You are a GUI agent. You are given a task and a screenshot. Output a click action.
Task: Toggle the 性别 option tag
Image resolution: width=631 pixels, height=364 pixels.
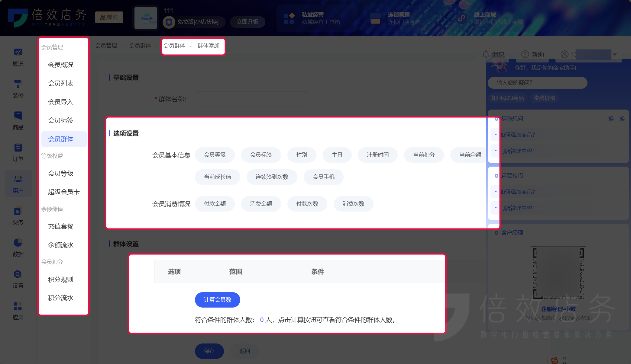tap(302, 155)
